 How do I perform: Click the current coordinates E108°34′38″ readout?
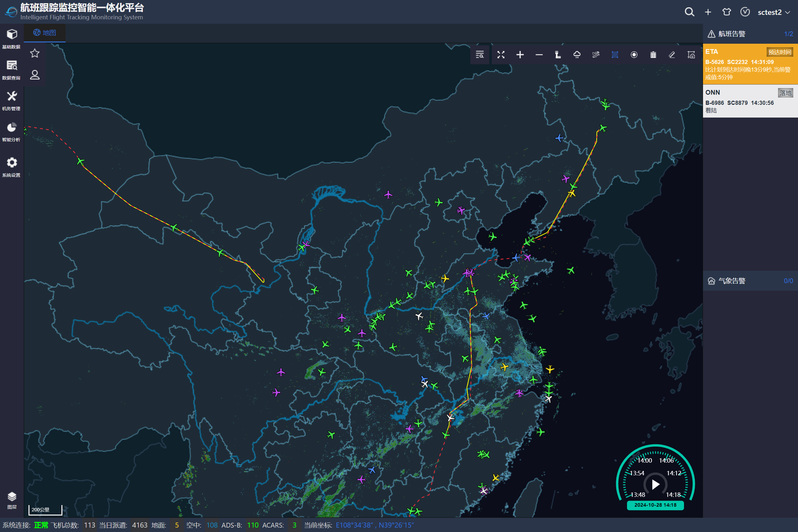pyautogui.click(x=375, y=525)
